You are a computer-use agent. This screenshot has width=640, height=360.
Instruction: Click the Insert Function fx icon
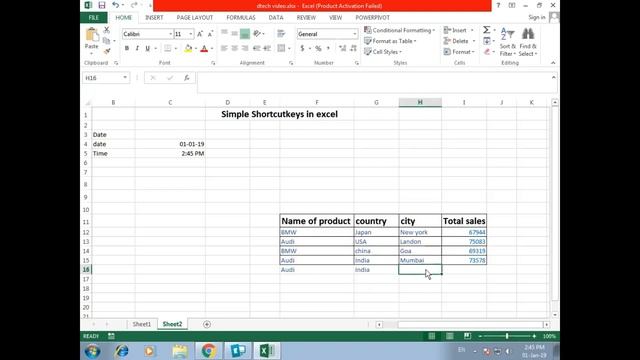tap(187, 78)
